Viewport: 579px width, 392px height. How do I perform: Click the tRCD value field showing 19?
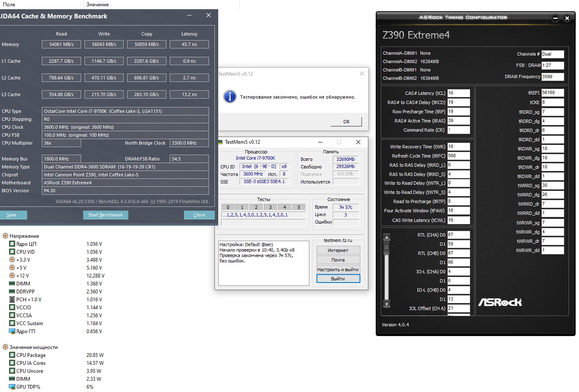pyautogui.click(x=459, y=102)
